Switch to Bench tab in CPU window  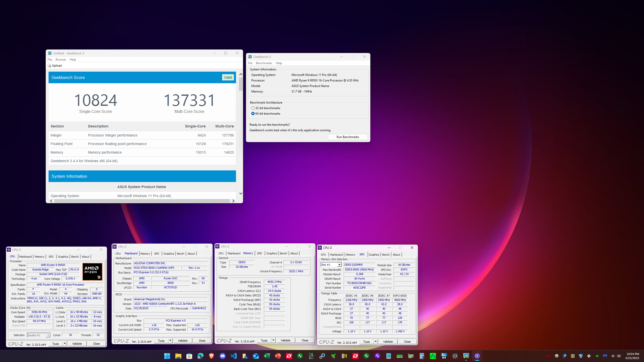tap(75, 257)
